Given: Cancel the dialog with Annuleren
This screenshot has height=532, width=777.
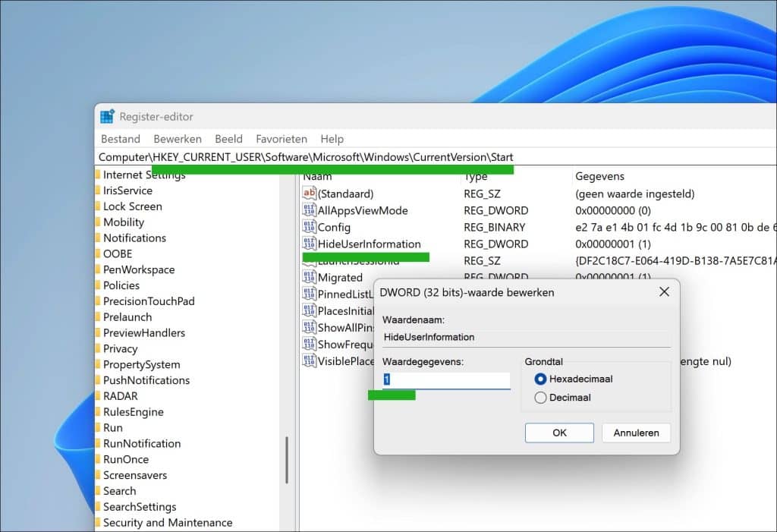Looking at the screenshot, I should pos(637,433).
